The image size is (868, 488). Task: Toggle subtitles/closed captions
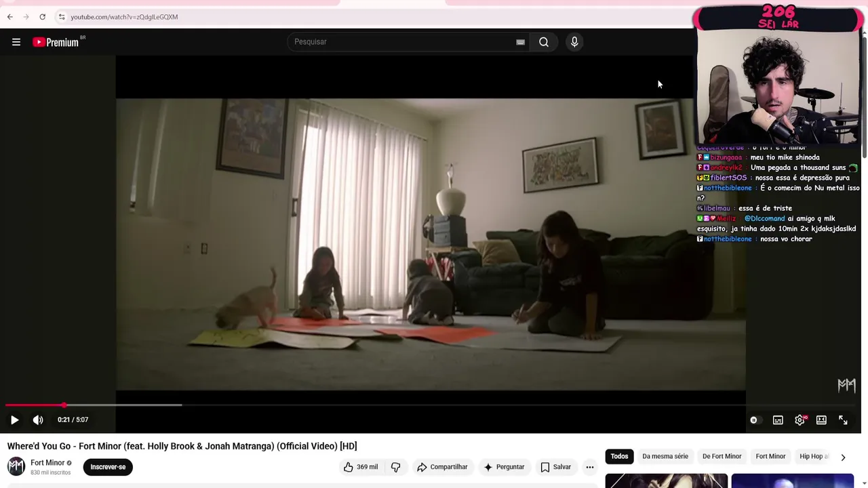pos(778,420)
